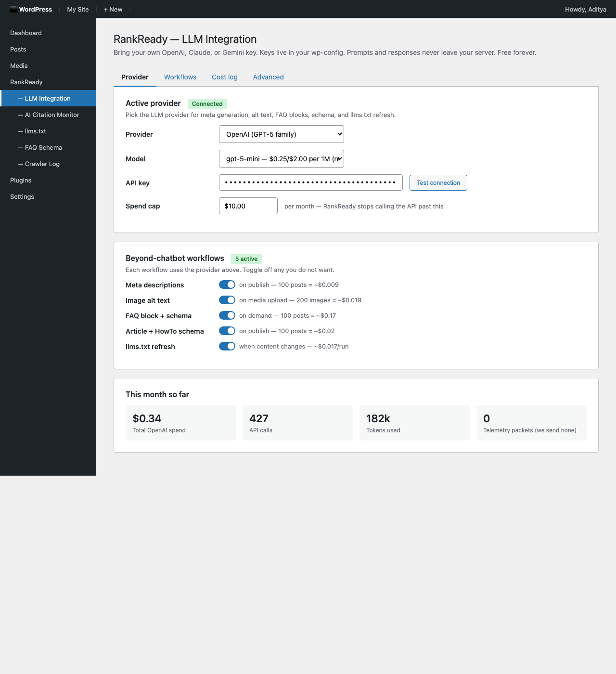
Task: Toggle the Article + HowTo schema workflow
Action: pos(227,331)
